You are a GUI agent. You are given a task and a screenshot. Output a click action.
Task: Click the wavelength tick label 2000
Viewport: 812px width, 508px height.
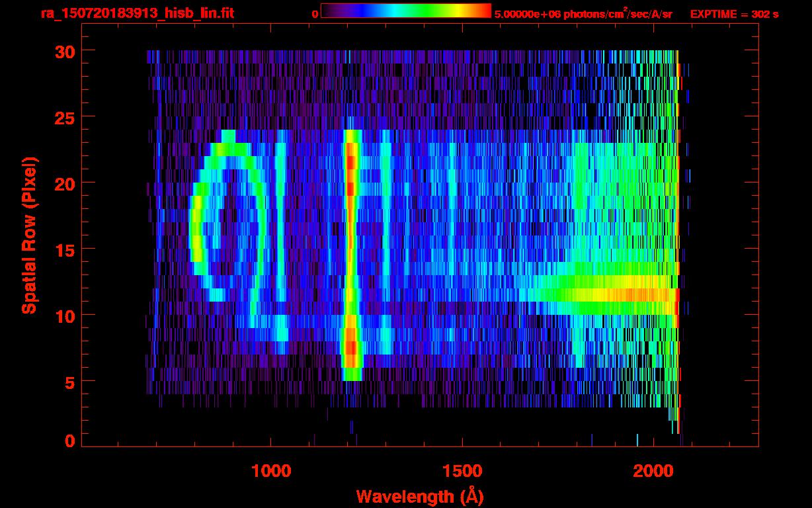[x=652, y=471]
